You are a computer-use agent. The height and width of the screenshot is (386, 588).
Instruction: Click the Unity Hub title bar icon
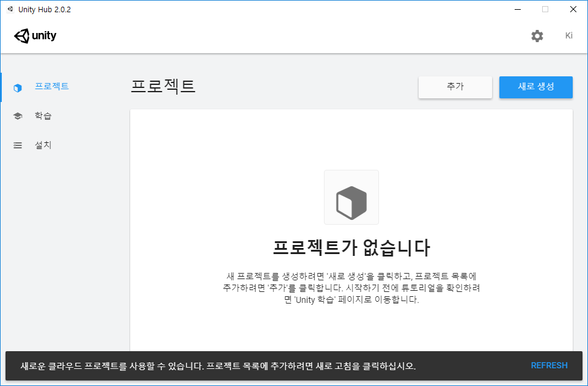(10, 9)
